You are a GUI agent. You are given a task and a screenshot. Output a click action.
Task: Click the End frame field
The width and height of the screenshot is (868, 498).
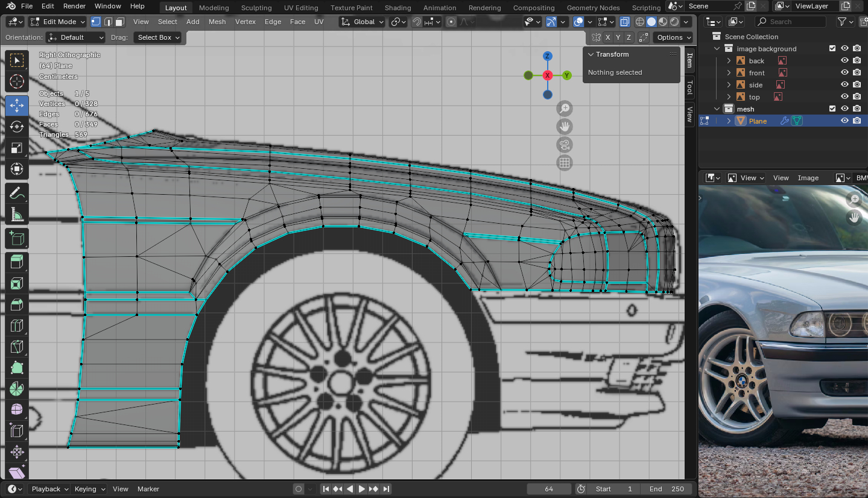[x=666, y=489]
